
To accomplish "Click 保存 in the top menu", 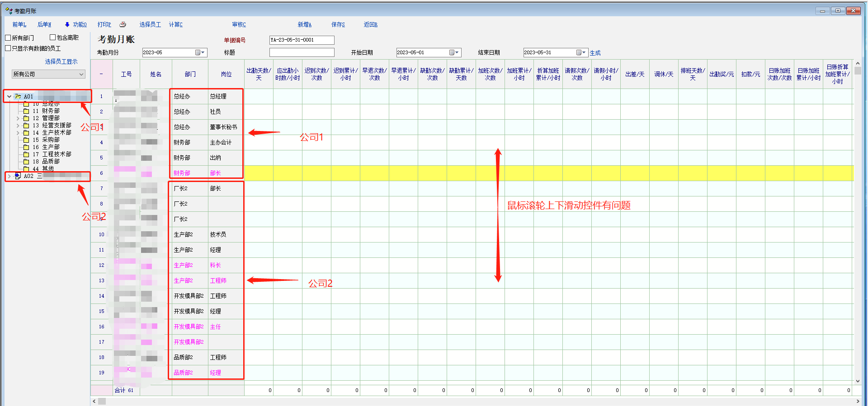I will (x=338, y=24).
